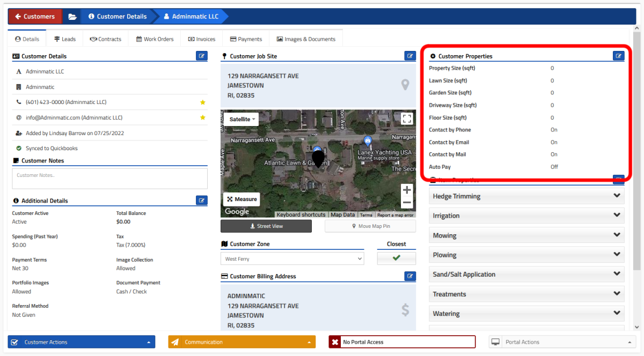This screenshot has width=644, height=356.
Task: Click star next to phone number
Action: pyautogui.click(x=203, y=102)
